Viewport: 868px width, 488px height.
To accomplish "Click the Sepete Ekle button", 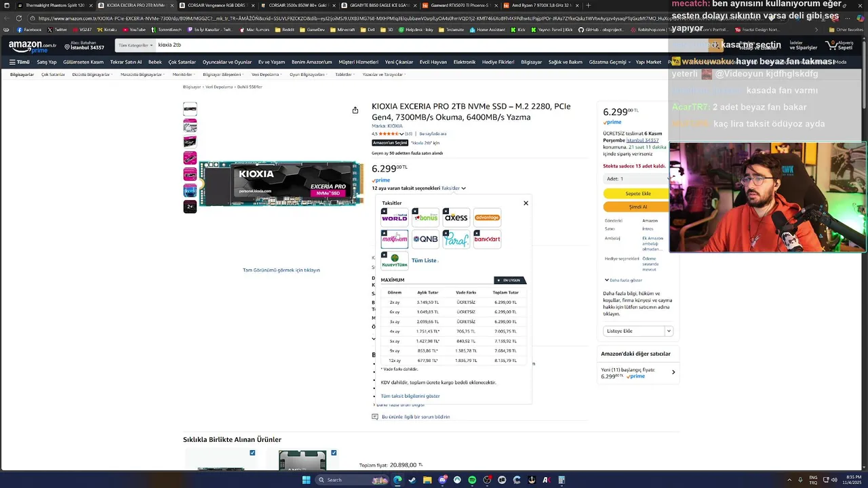I will (637, 194).
